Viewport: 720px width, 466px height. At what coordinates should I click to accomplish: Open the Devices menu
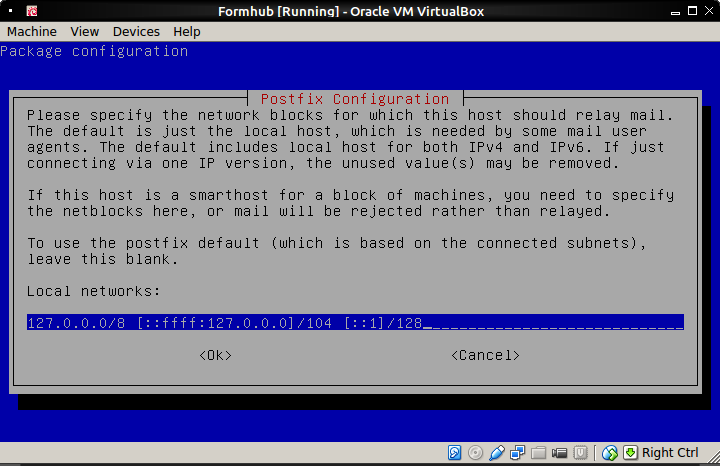click(136, 32)
